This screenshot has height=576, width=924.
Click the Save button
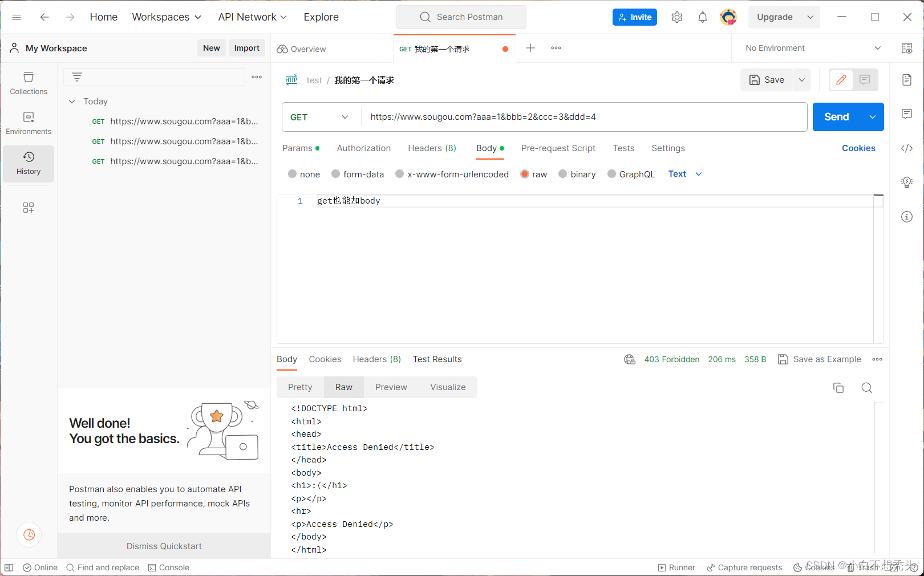tap(767, 80)
